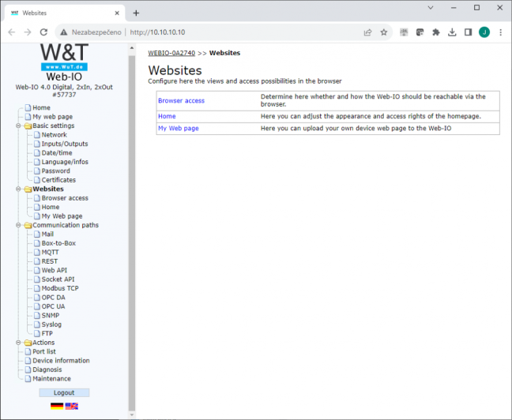Select Inputs/Outputs under Basic settings
Viewport: 512px width, 420px height.
coord(65,144)
